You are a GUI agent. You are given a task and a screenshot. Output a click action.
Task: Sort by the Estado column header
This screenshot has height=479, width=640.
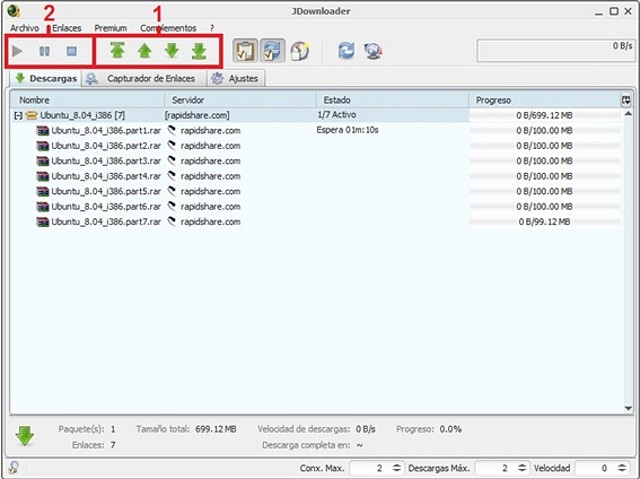pyautogui.click(x=392, y=100)
